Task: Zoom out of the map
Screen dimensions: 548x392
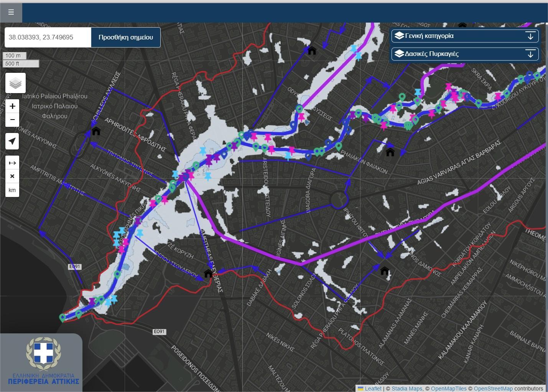Action: point(12,120)
